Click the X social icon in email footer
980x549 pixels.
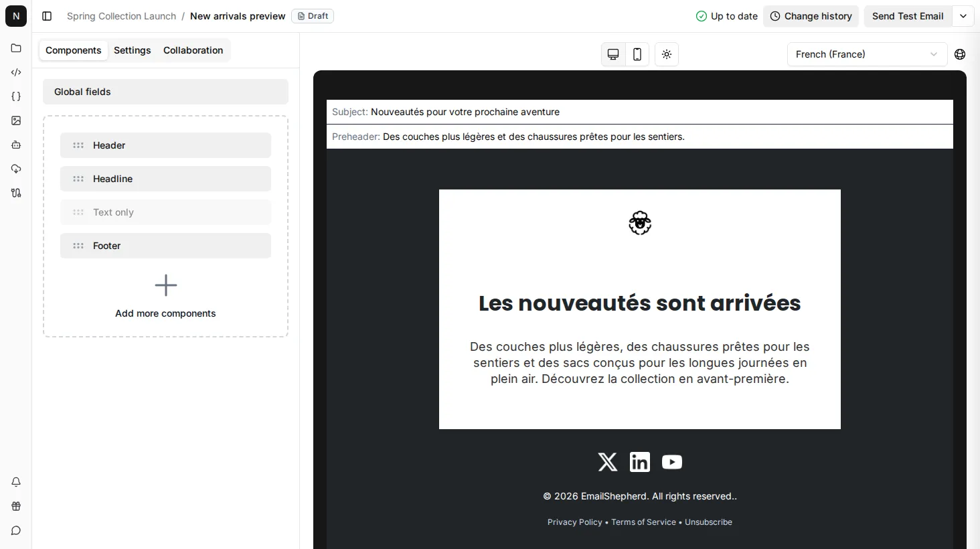608,462
